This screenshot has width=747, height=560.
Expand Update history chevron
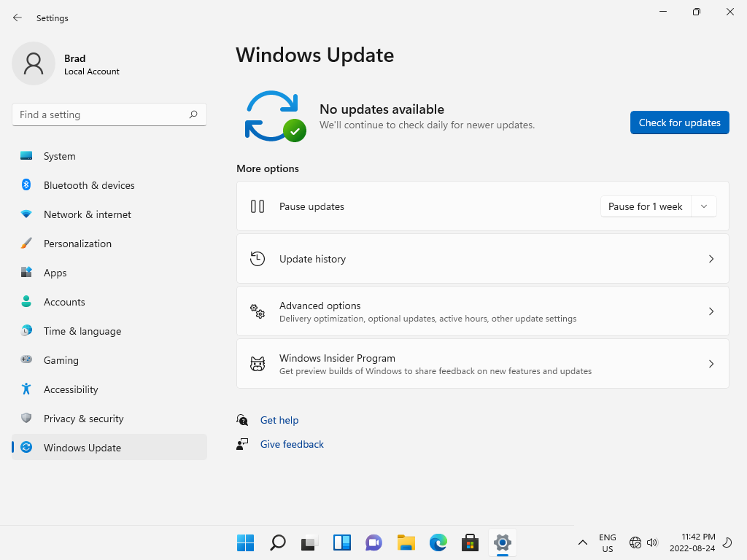click(711, 259)
